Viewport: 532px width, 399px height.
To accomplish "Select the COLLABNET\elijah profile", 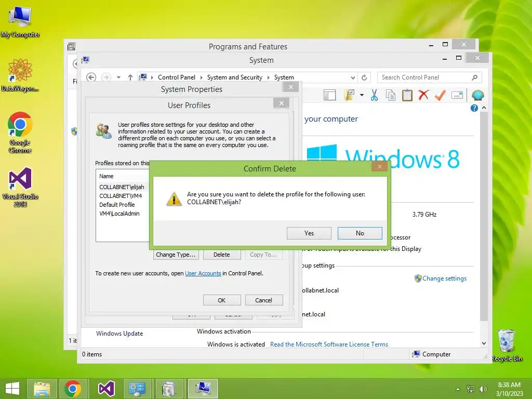I will 122,187.
